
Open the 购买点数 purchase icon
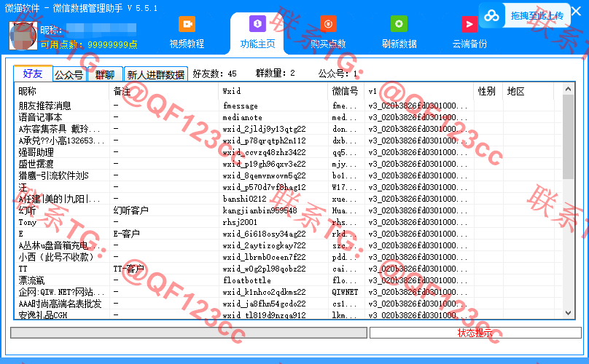coord(328,25)
